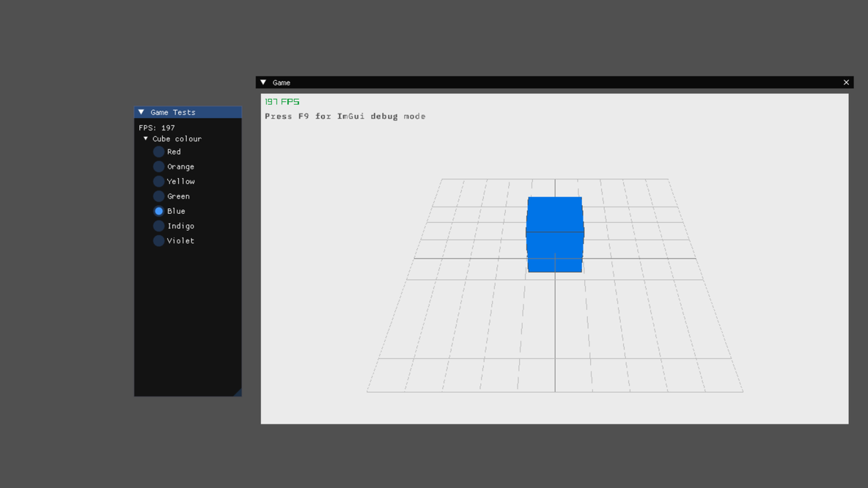The image size is (868, 488).
Task: Select the Red cube colour
Action: [x=158, y=152]
